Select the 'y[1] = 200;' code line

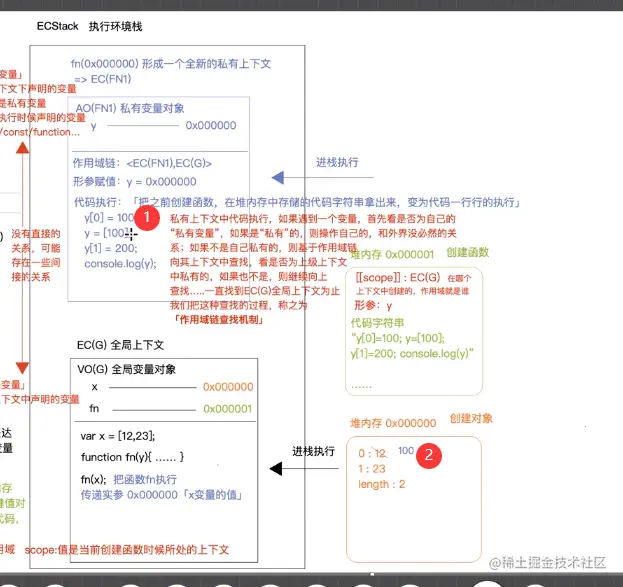pos(111,248)
